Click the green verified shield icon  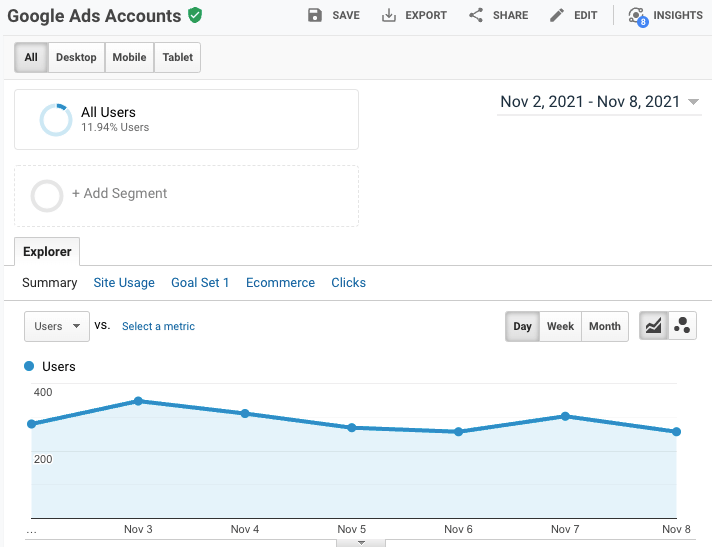pyautogui.click(x=195, y=15)
